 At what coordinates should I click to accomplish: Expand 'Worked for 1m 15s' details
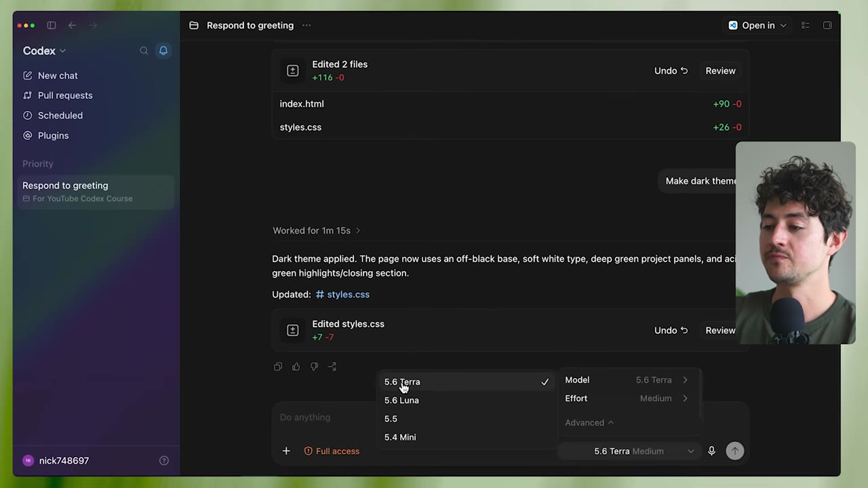point(317,231)
